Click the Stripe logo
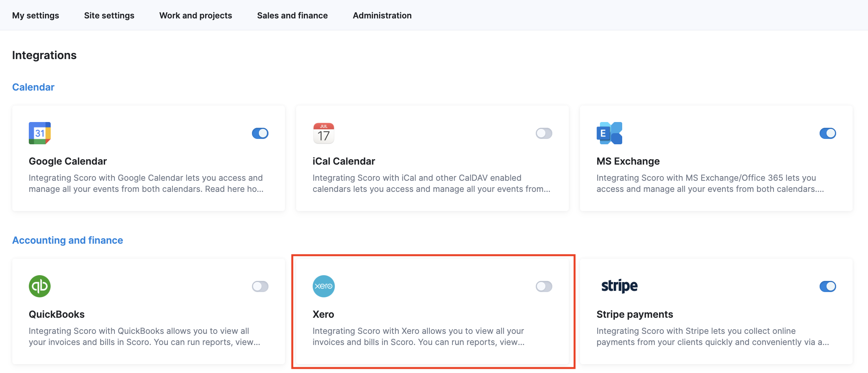868x373 pixels. (619, 286)
